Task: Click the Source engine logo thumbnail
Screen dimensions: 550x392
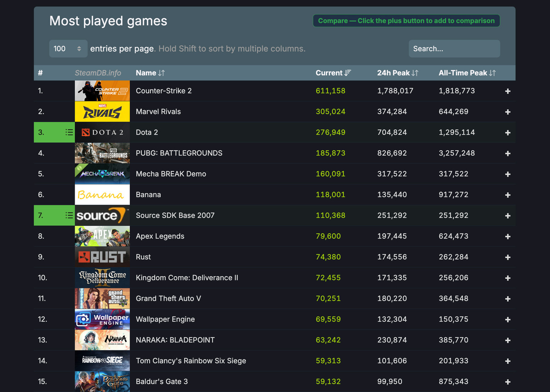Action: coord(102,215)
